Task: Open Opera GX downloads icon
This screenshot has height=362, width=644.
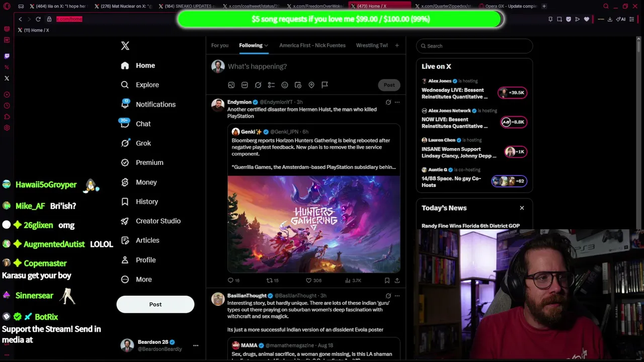Action: tap(609, 19)
